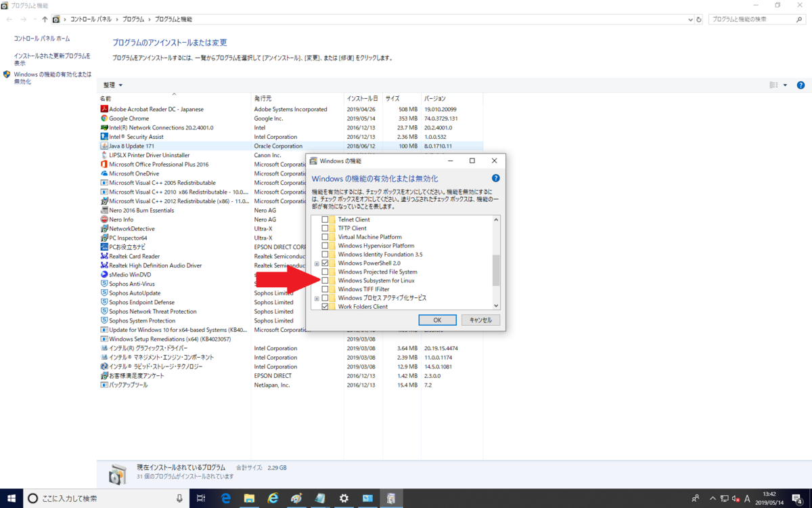The image size is (812, 508).
Task: Open help in Programs and Features window
Action: point(800,85)
